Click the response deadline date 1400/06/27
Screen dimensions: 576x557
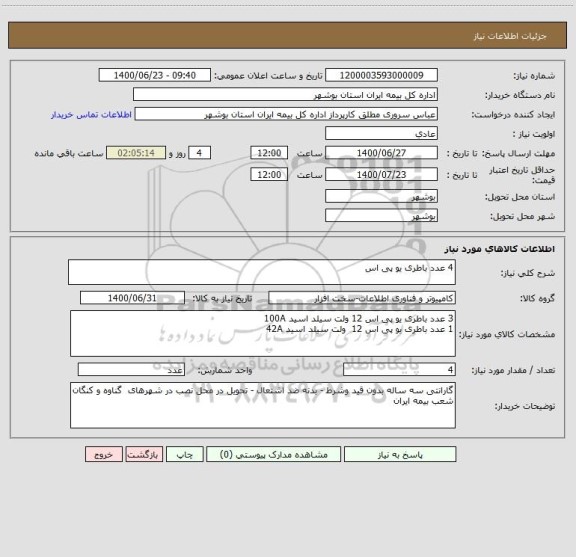381,153
